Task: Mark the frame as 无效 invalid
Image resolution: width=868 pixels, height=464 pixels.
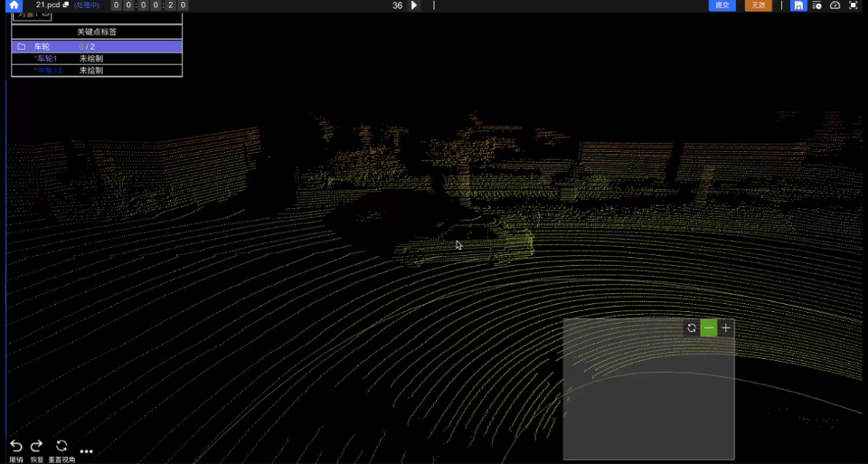Action: pyautogui.click(x=758, y=5)
